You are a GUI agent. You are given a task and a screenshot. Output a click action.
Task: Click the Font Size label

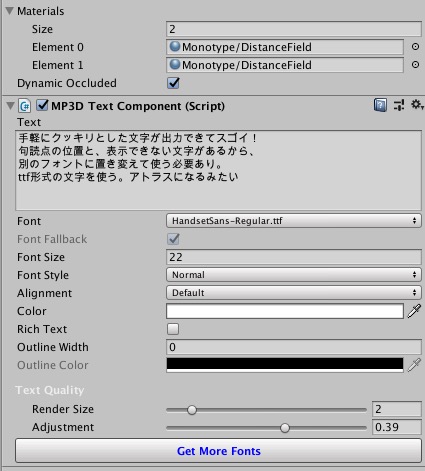coord(41,257)
